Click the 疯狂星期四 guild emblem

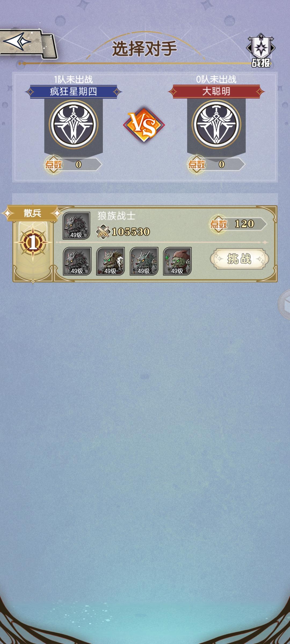click(x=73, y=125)
